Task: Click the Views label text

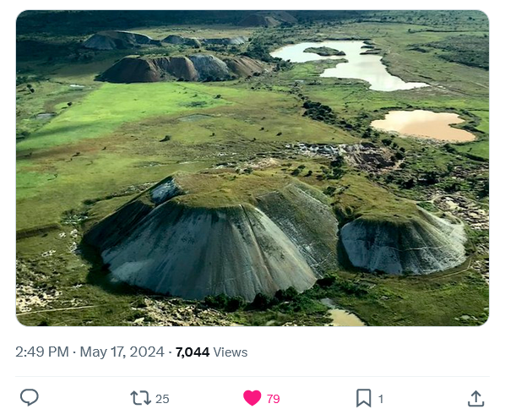Action: [x=231, y=352]
